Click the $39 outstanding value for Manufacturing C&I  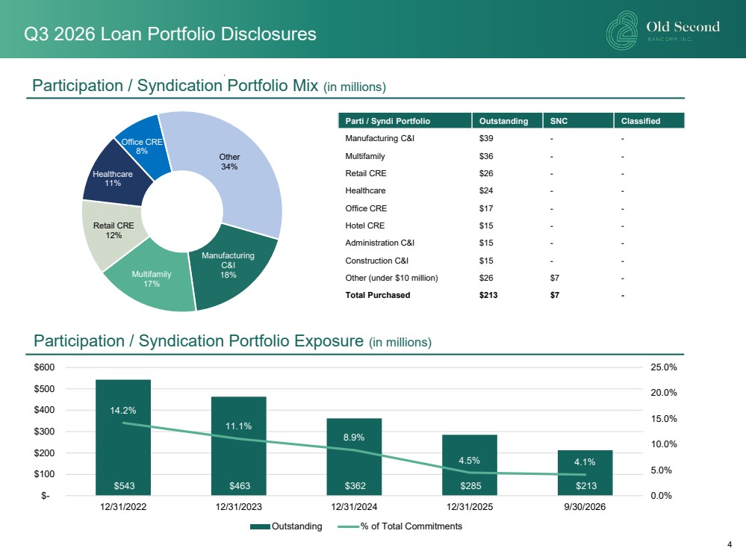click(x=486, y=138)
